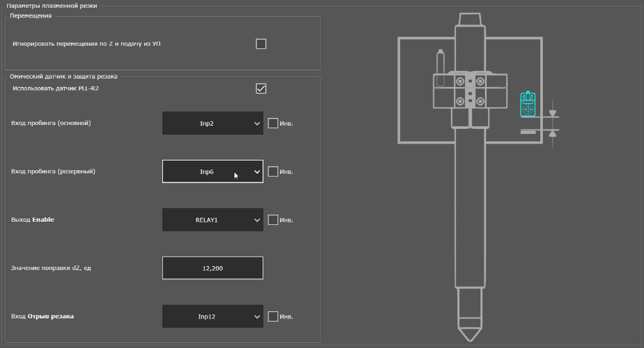Image resolution: width=644 pixels, height=348 pixels.
Task: Click the Параметры плазменной резки title
Action: click(x=52, y=6)
